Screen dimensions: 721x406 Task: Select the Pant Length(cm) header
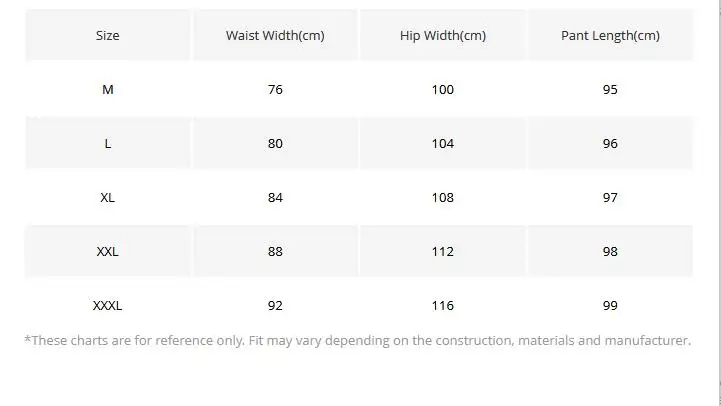click(x=610, y=35)
